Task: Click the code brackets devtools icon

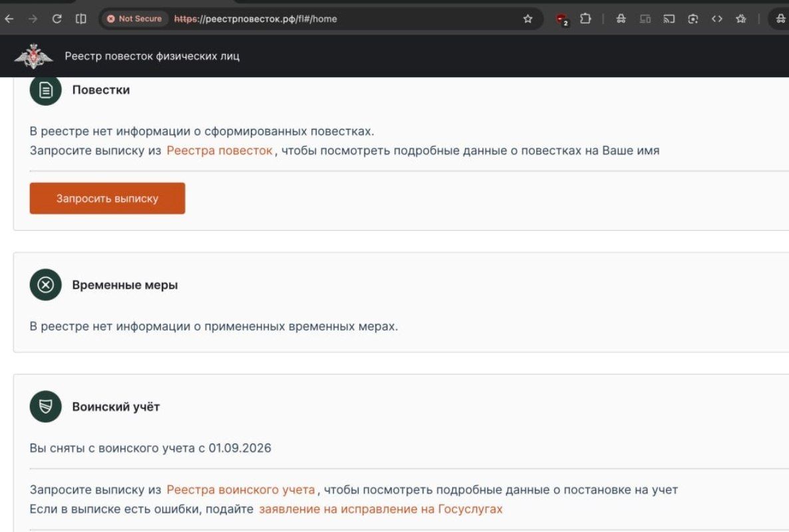Action: [x=717, y=19]
